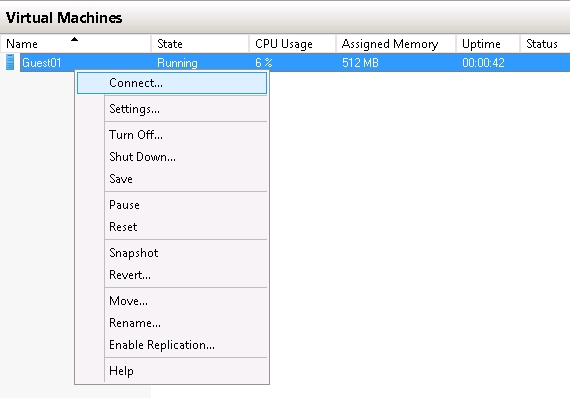
Task: Click Enable Replication... menu entry
Action: click(x=172, y=345)
